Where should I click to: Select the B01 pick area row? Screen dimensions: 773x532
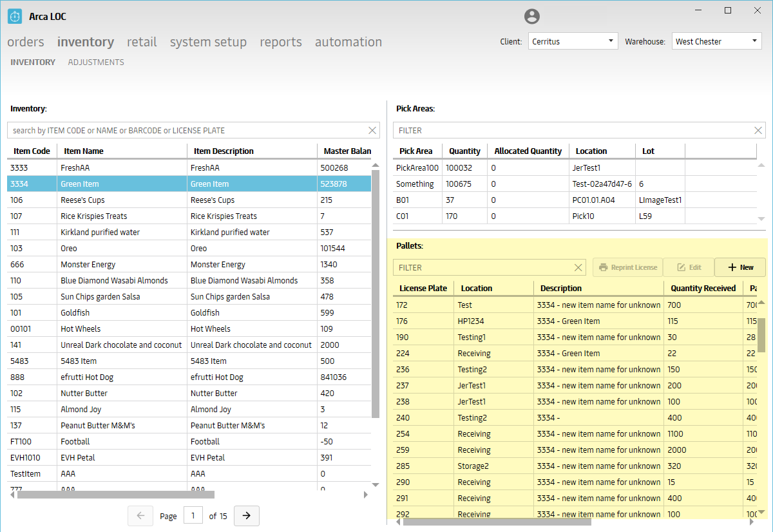pos(575,200)
